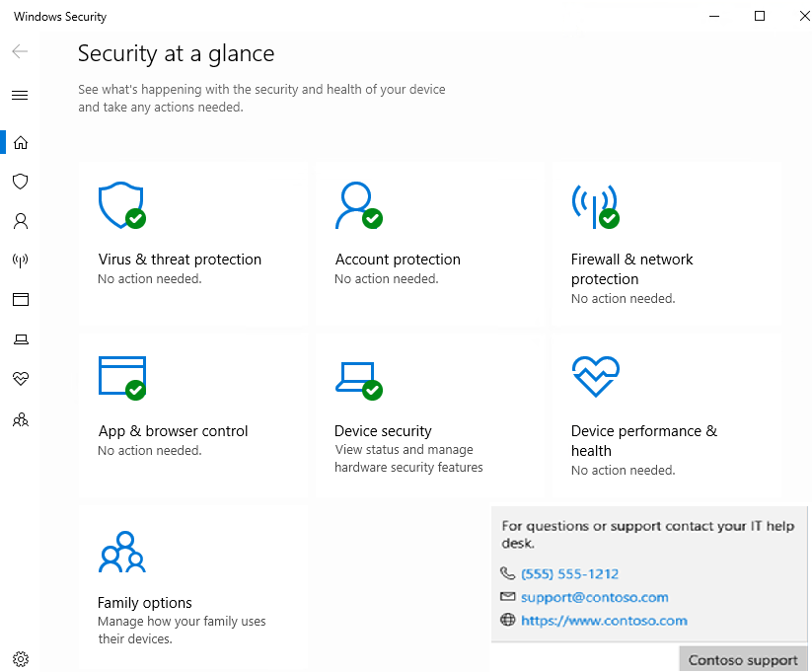Select the Device performance & health heart icon
The height and width of the screenshot is (672, 812).
[x=20, y=379]
